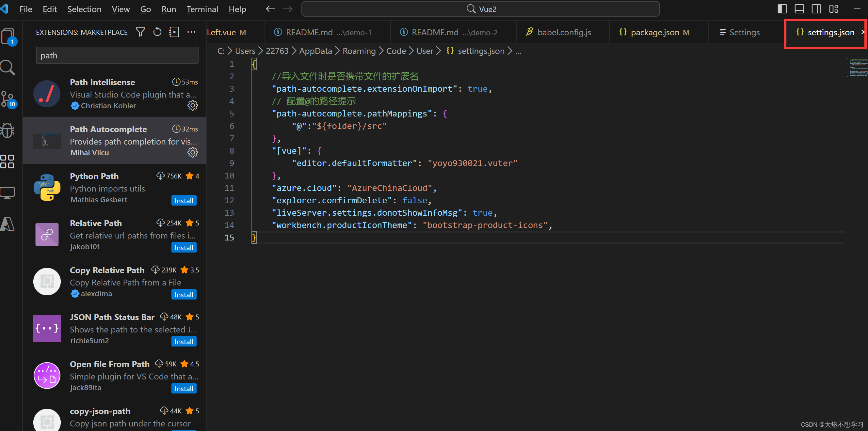The height and width of the screenshot is (431, 868).
Task: Switch to the Settings tab
Action: [x=746, y=32]
